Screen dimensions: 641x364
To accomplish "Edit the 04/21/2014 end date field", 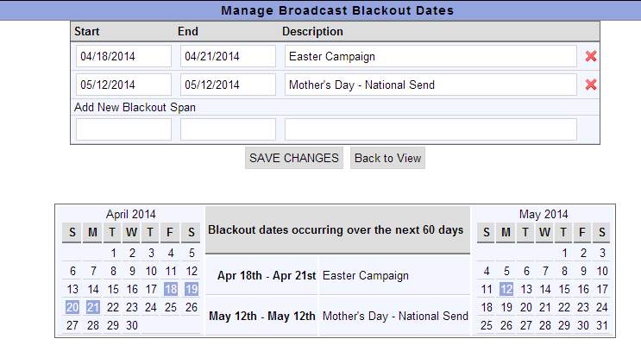I will (x=228, y=56).
